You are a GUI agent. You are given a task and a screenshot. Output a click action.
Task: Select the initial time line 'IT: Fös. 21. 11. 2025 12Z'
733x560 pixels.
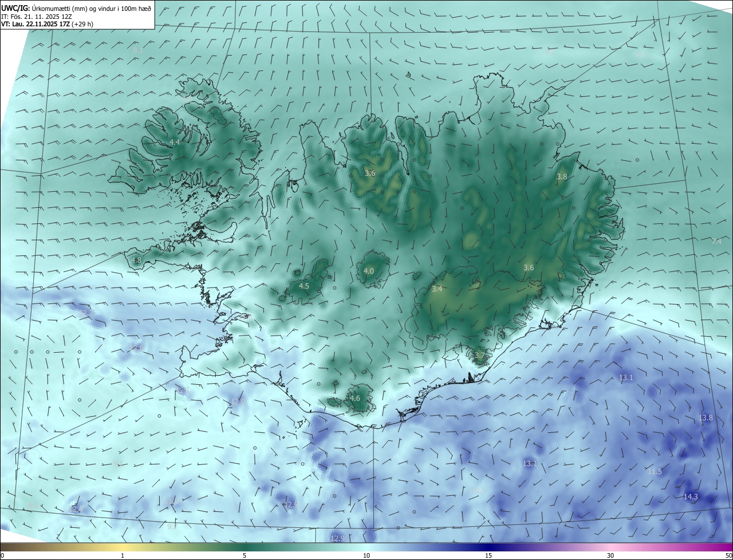tap(38, 17)
